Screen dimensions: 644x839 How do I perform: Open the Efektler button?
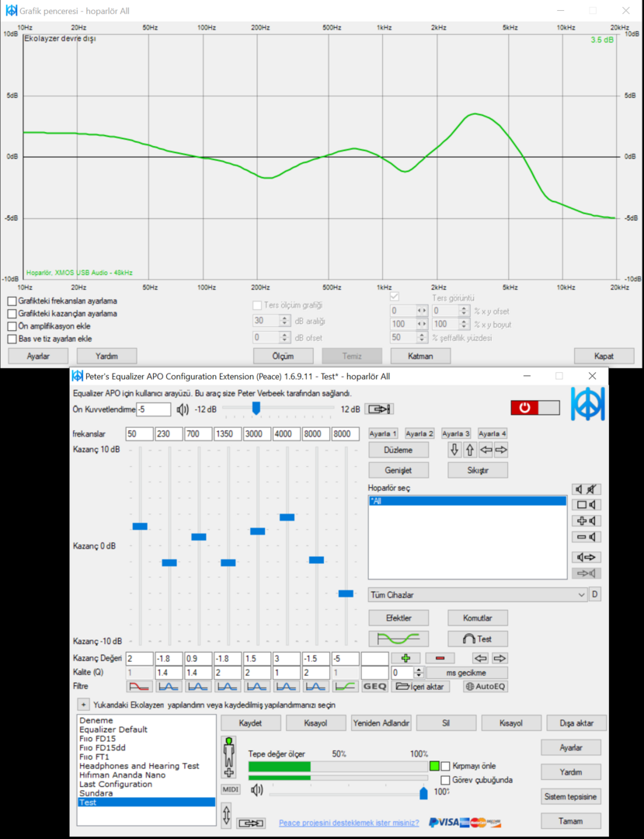click(399, 618)
